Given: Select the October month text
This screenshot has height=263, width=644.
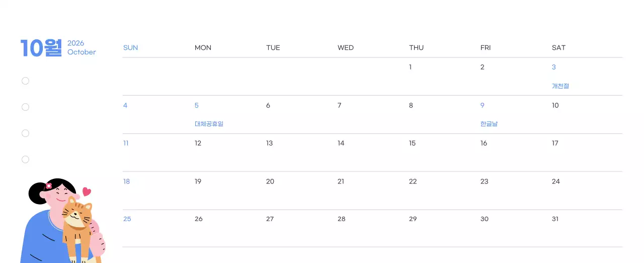Looking at the screenshot, I should coord(82,52).
